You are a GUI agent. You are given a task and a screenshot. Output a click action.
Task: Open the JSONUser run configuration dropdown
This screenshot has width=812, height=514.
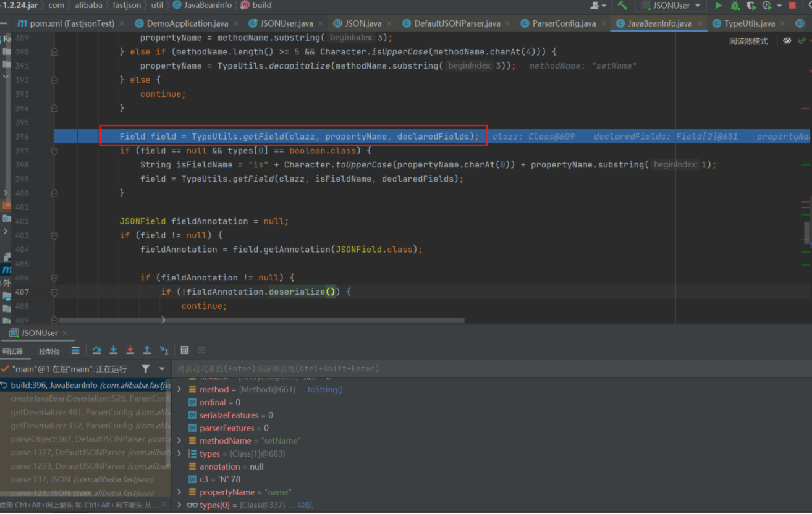pos(671,6)
